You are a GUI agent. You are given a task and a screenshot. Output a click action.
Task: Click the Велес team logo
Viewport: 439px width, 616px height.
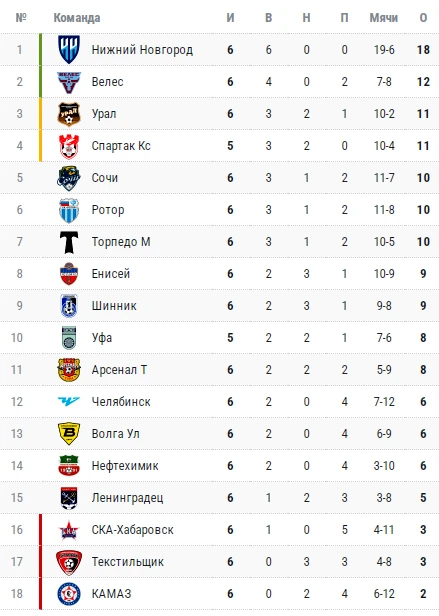69,82
